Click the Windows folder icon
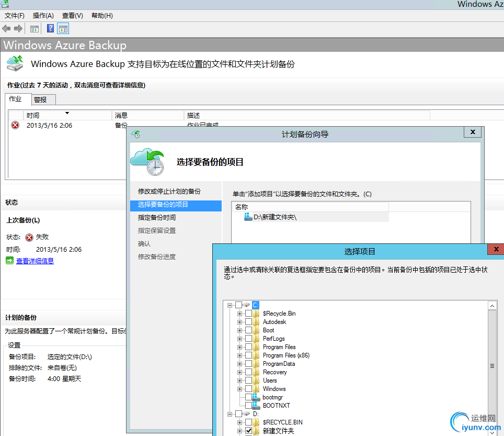Viewport: 504px width, 436px height. pos(256,389)
